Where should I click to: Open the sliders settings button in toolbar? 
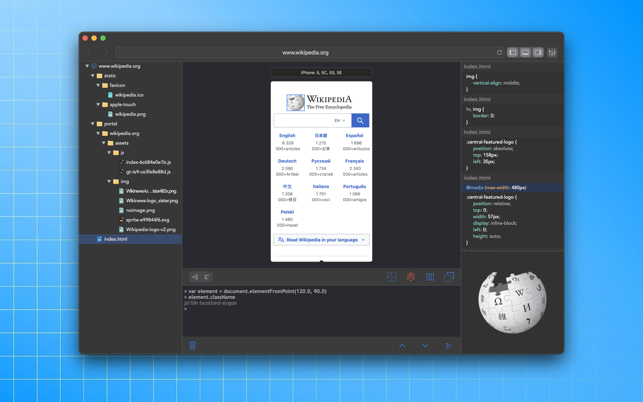pos(552,53)
